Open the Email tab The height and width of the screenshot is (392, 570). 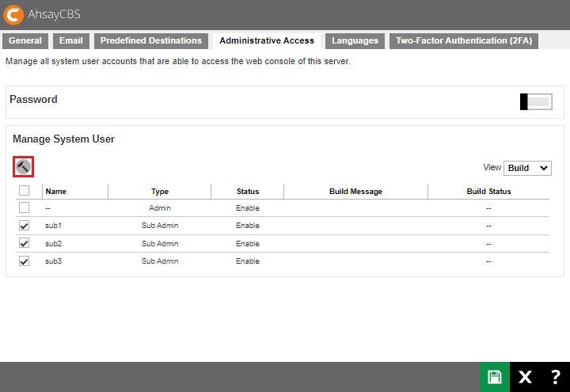pyautogui.click(x=71, y=40)
